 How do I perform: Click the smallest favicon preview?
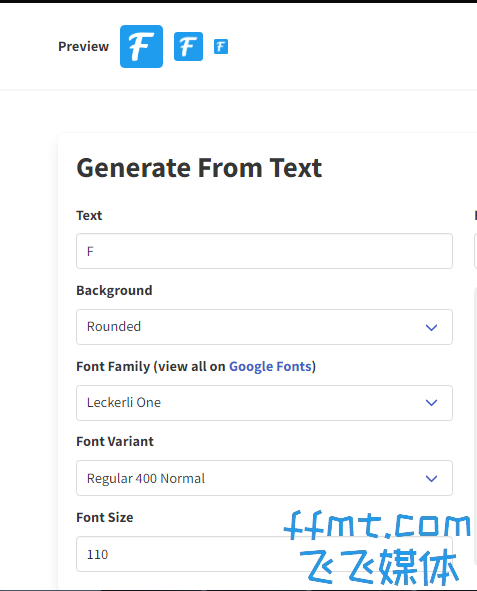[x=221, y=47]
